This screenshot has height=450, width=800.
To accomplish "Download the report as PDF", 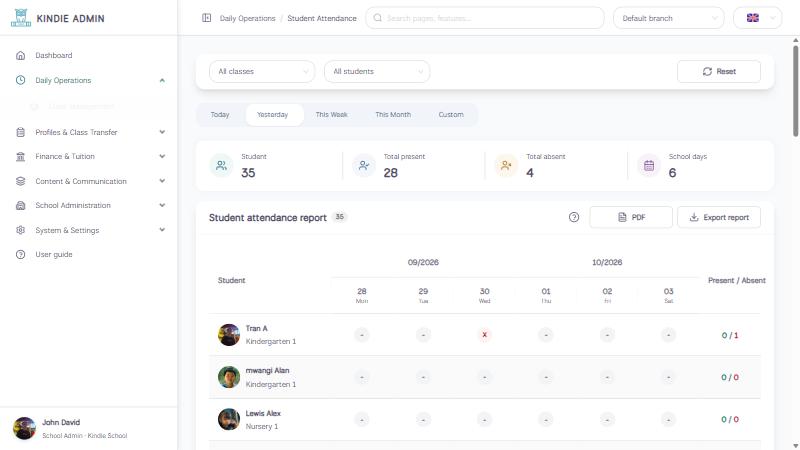I will click(631, 217).
